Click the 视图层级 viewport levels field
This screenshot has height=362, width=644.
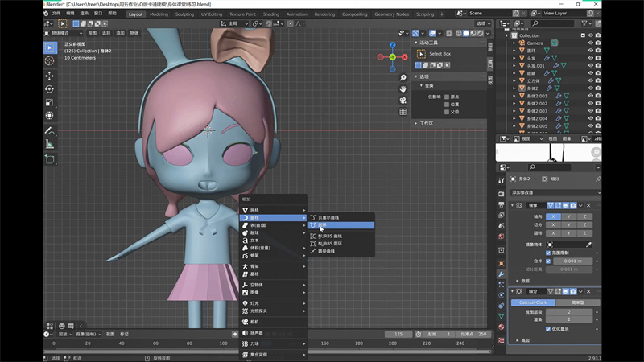pos(569,312)
